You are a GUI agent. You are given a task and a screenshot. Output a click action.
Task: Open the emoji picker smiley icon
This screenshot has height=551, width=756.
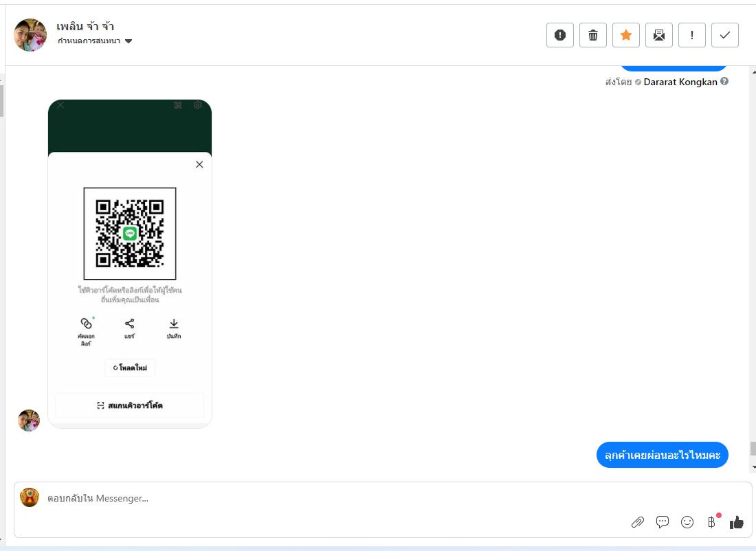coord(687,522)
